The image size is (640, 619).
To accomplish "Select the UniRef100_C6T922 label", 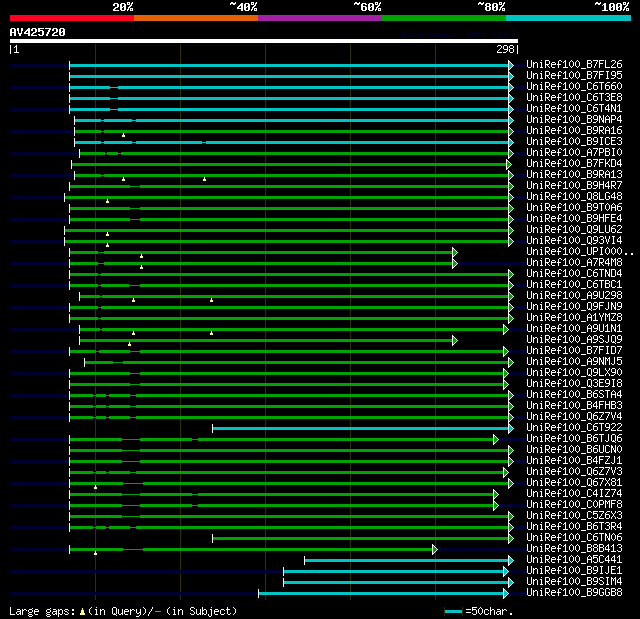I will (x=574, y=428).
